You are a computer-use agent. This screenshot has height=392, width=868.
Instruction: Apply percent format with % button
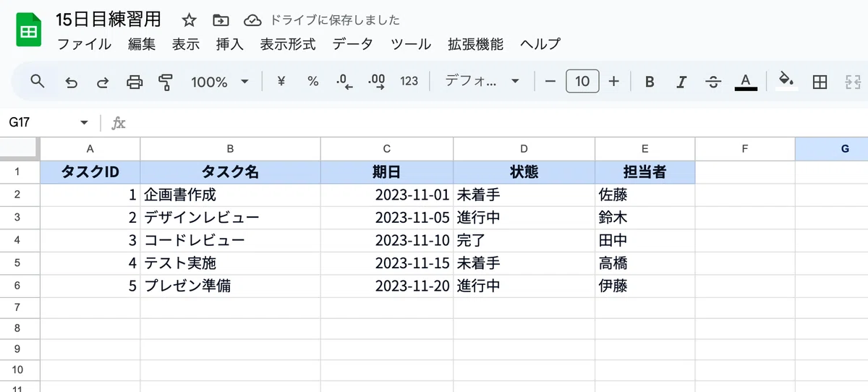[x=313, y=82]
